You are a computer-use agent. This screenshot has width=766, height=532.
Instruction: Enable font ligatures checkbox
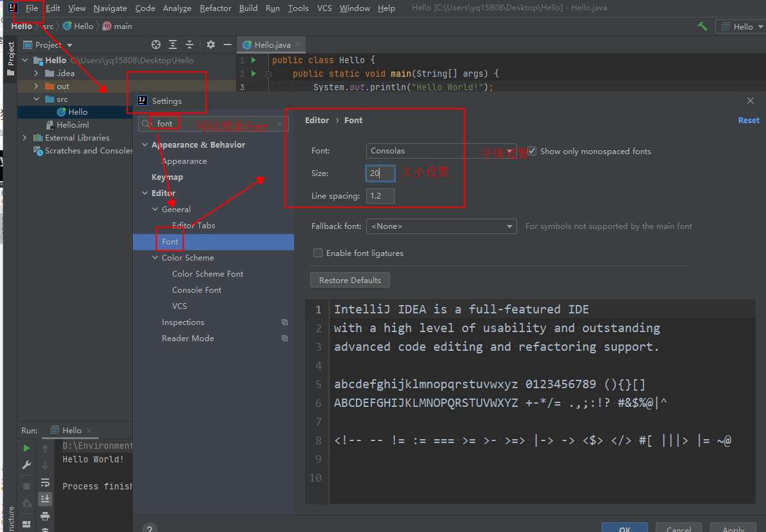coord(318,253)
